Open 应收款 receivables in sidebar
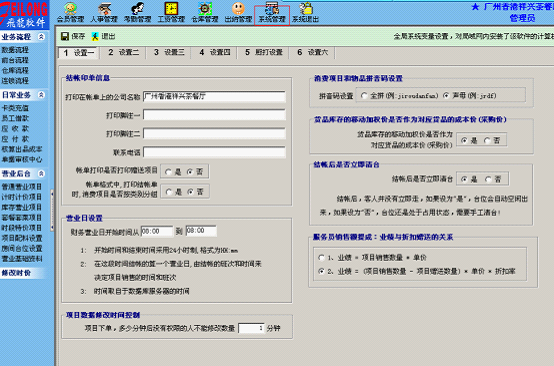 tap(15, 129)
